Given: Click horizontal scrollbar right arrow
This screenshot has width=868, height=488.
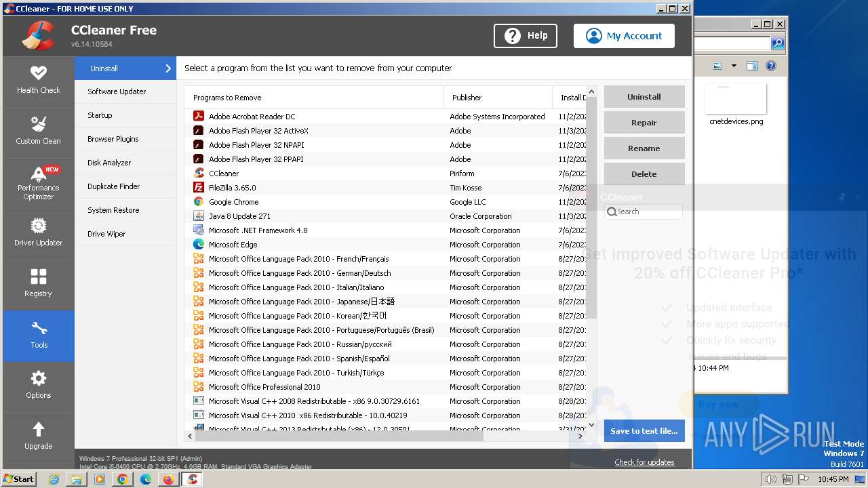Looking at the screenshot, I should click(x=580, y=436).
